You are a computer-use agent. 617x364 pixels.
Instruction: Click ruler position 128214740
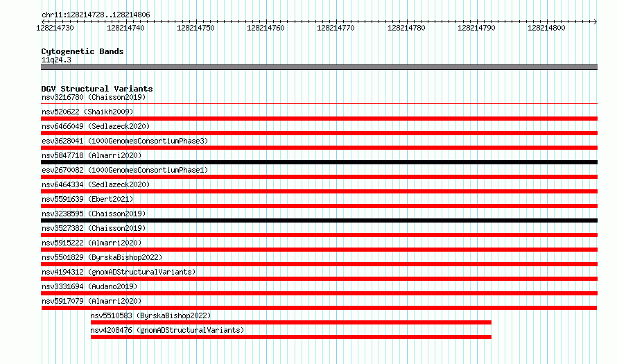click(125, 28)
